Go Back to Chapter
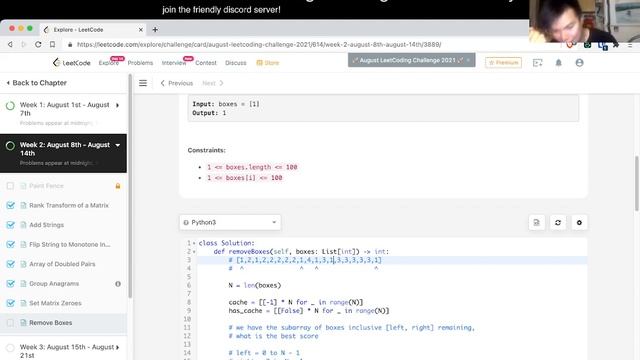Viewport: 640px width, 360px height. pos(37,83)
